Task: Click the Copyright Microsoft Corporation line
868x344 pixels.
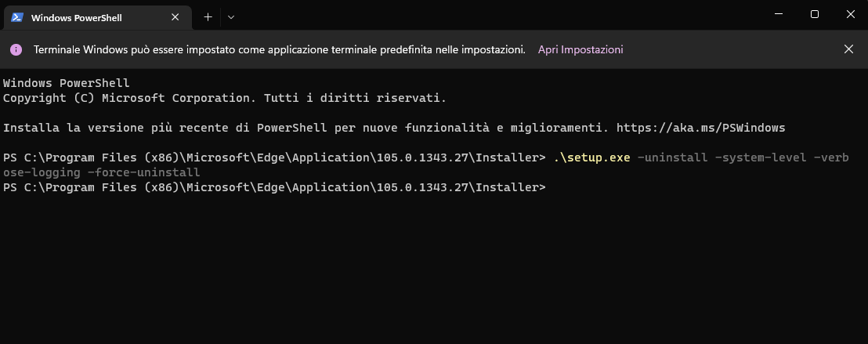Action: tap(224, 98)
